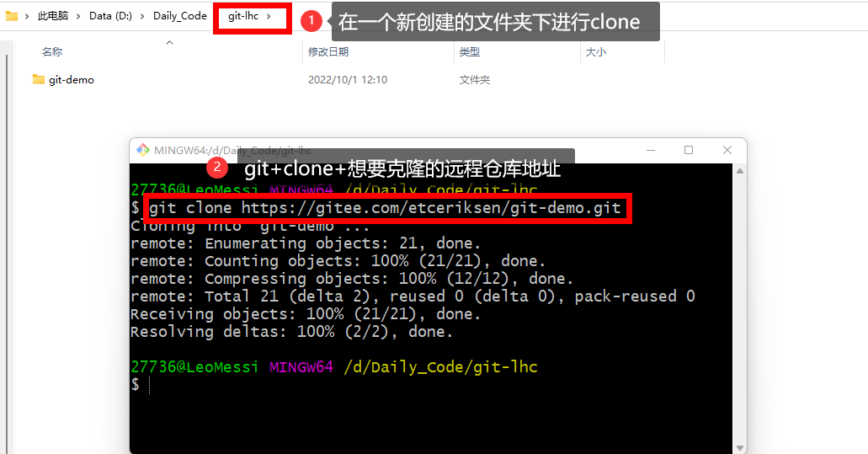The image size is (868, 454).
Task: Maximize the MINGW64 terminal window
Action: (689, 150)
